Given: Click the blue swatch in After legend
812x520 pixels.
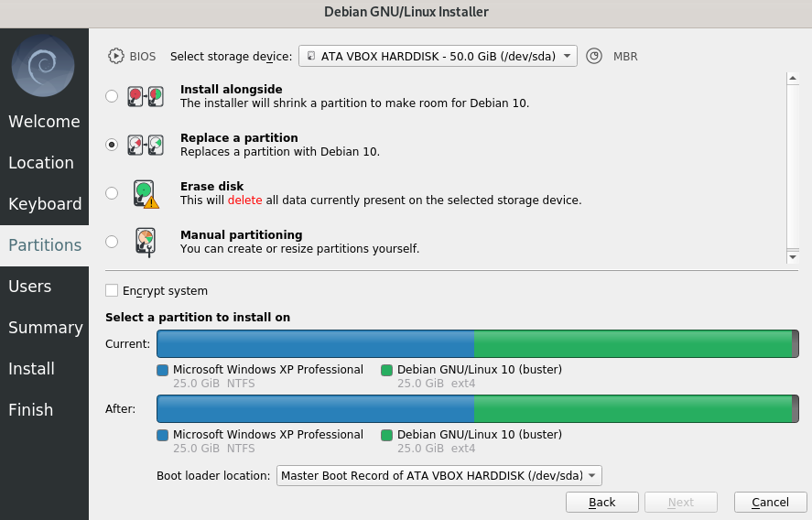Looking at the screenshot, I should coord(163,435).
